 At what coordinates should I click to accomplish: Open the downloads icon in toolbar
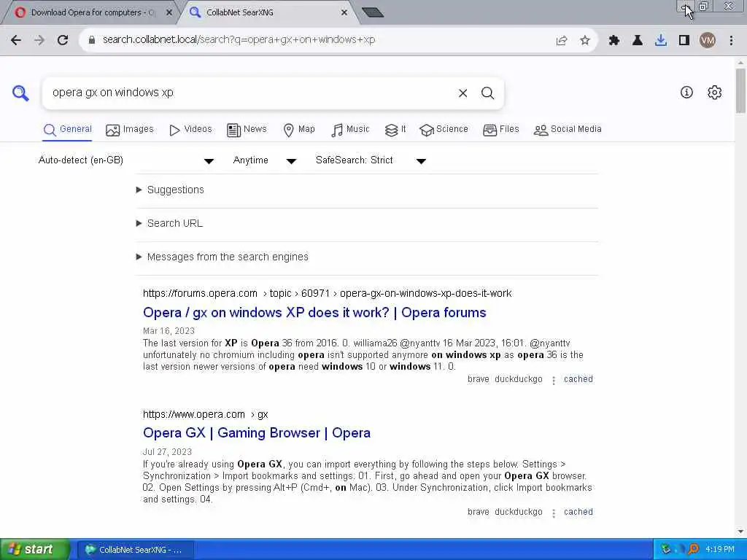pos(661,41)
